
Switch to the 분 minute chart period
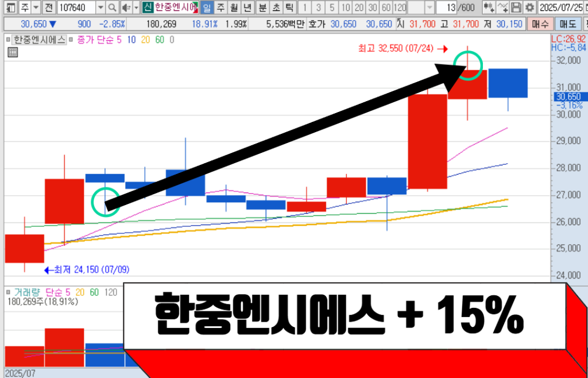click(262, 7)
